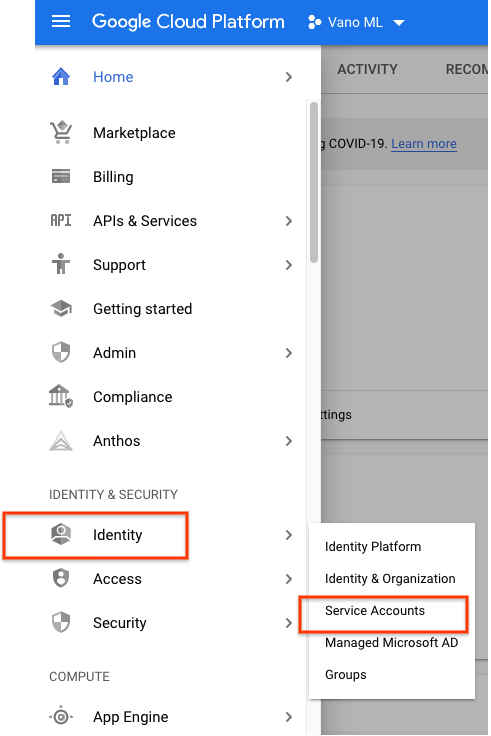The width and height of the screenshot is (491, 736).
Task: Click the sidebar vertical scrollbar
Action: [314, 182]
